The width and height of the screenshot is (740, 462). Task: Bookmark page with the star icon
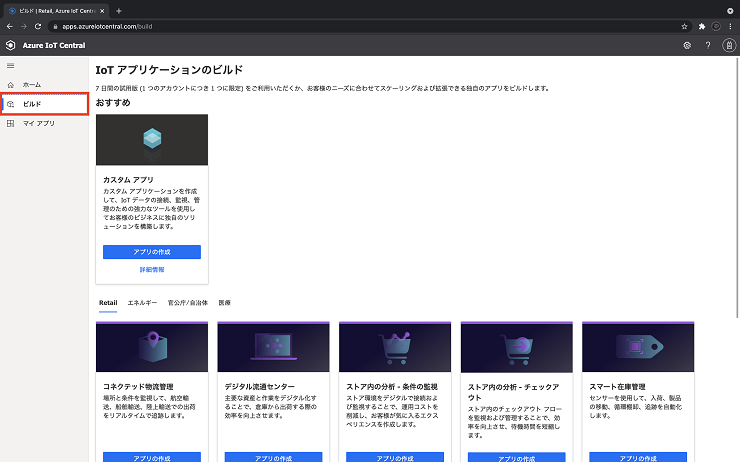point(684,26)
